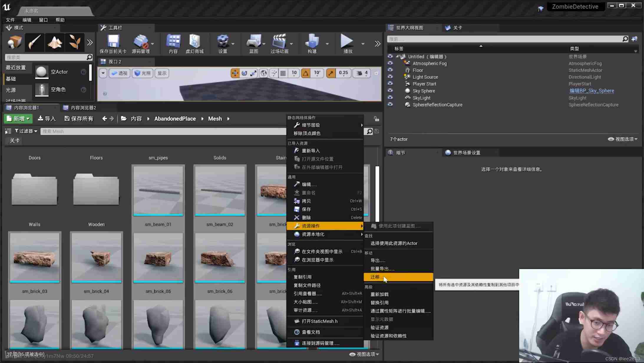Select the viewport translate gizmo icon

tap(235, 73)
